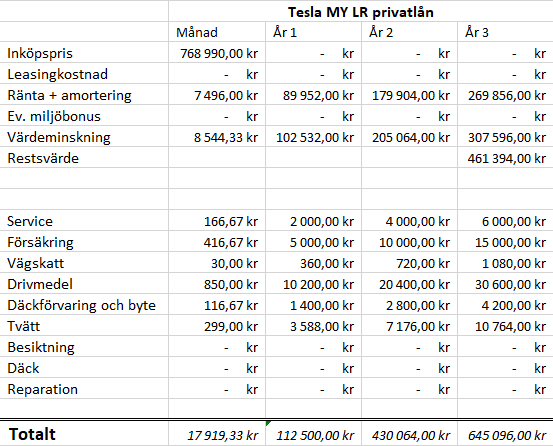Click the 360,00 kr cell
The width and height of the screenshot is (553, 446).
(x=313, y=263)
